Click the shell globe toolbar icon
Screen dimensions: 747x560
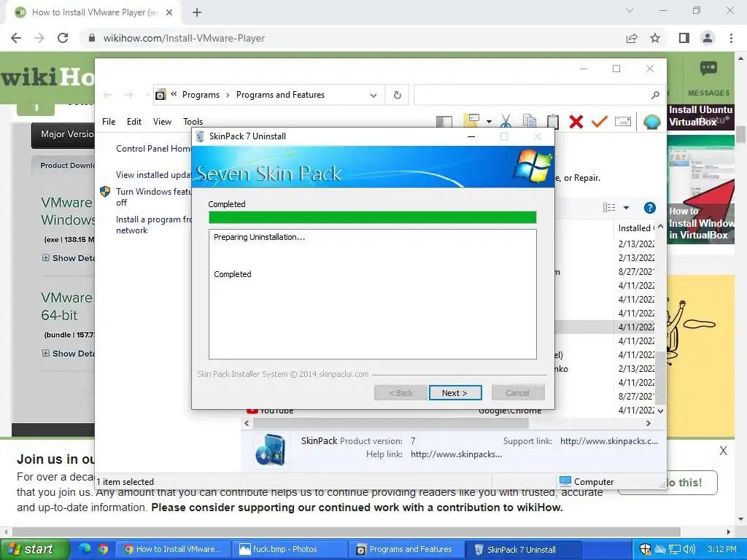[x=651, y=122]
